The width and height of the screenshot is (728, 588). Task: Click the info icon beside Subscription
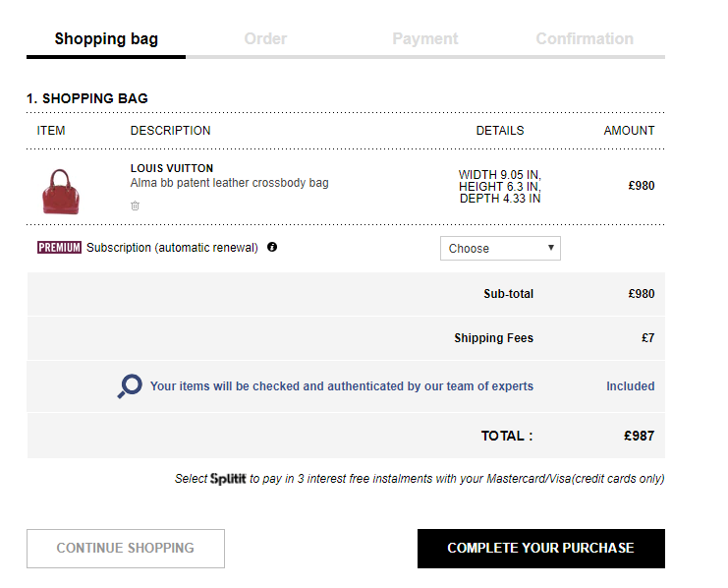[x=272, y=248]
